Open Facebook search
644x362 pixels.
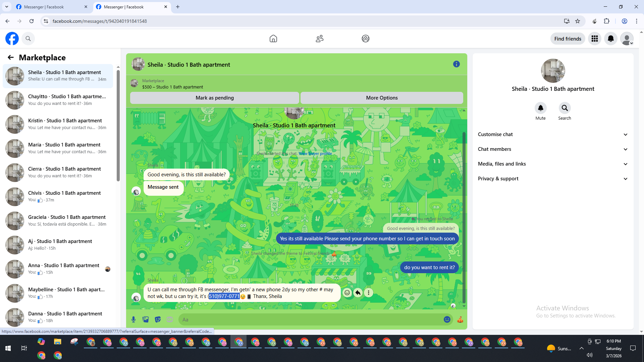pyautogui.click(x=28, y=39)
